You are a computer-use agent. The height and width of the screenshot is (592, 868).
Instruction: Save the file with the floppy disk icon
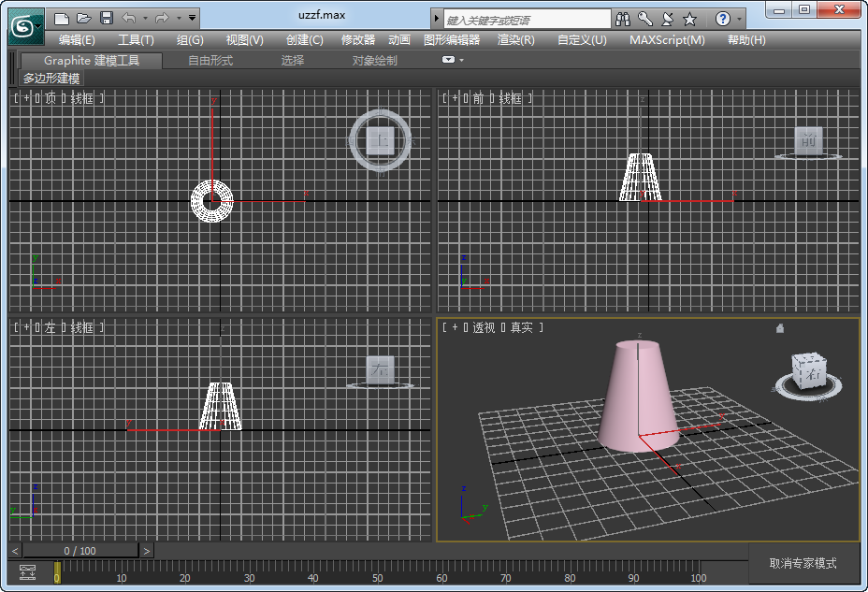tap(107, 19)
